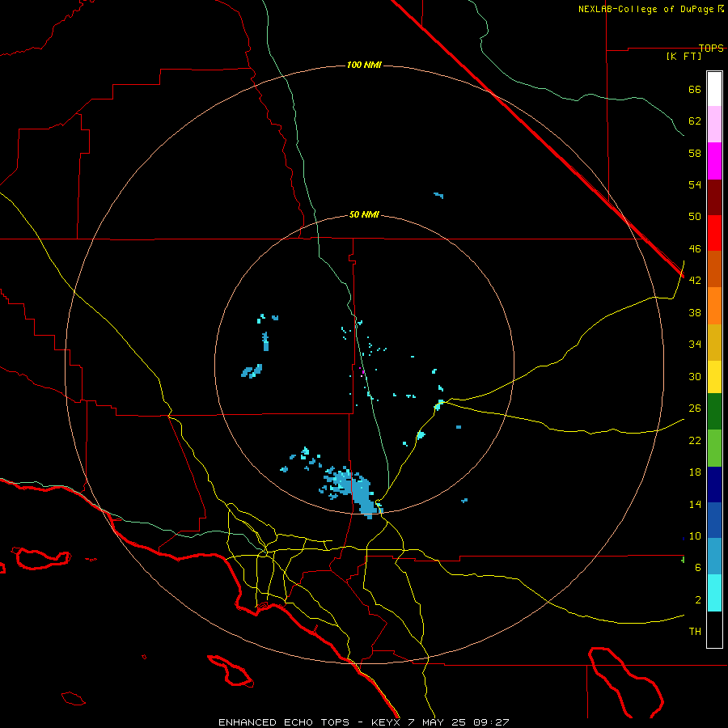Click the light pink swatch in the color scale

click(x=714, y=125)
